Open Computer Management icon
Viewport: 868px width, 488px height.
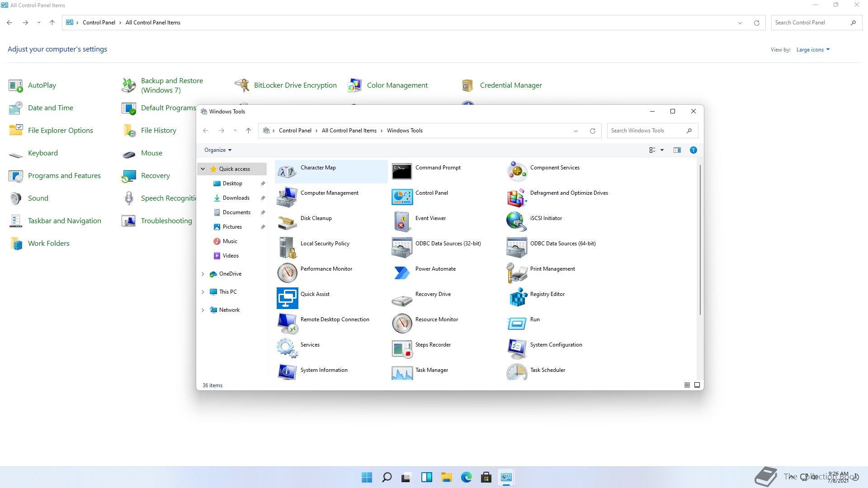click(287, 197)
